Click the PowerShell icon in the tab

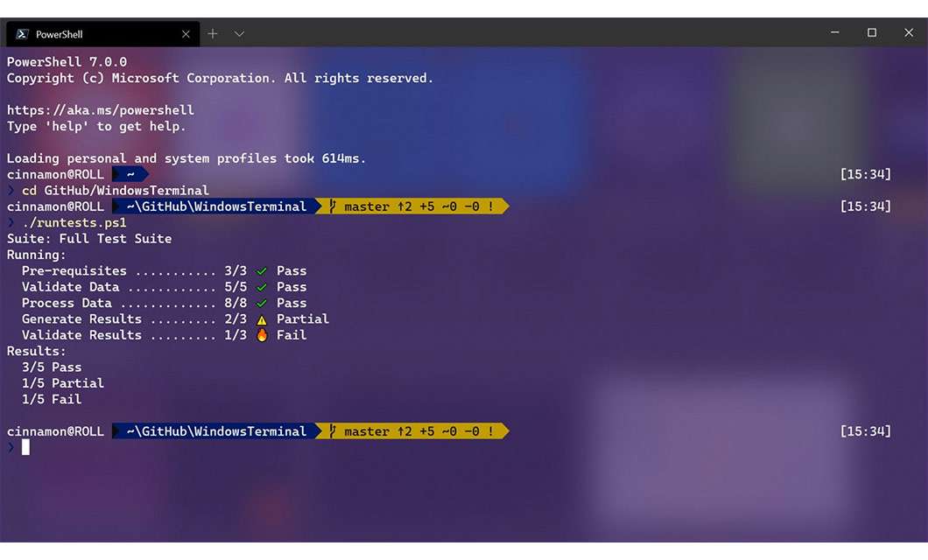coord(23,34)
